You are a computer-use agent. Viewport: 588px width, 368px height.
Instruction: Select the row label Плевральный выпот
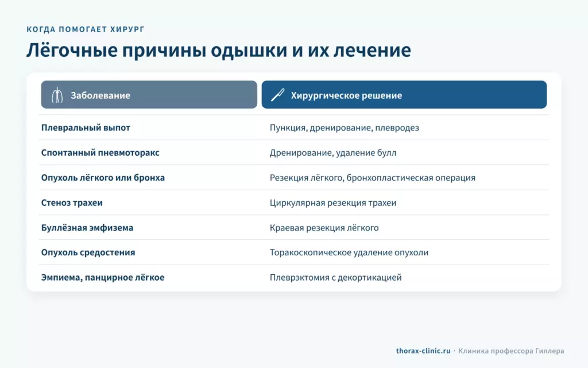click(86, 128)
